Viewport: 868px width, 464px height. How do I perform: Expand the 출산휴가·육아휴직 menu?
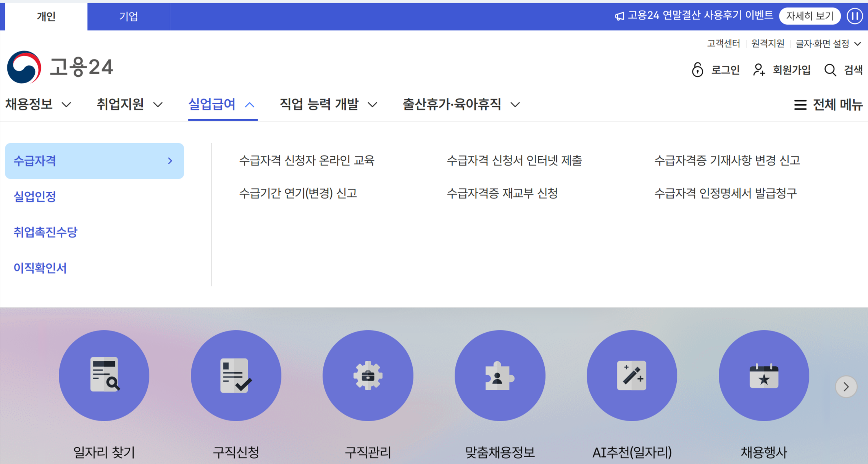(x=461, y=104)
